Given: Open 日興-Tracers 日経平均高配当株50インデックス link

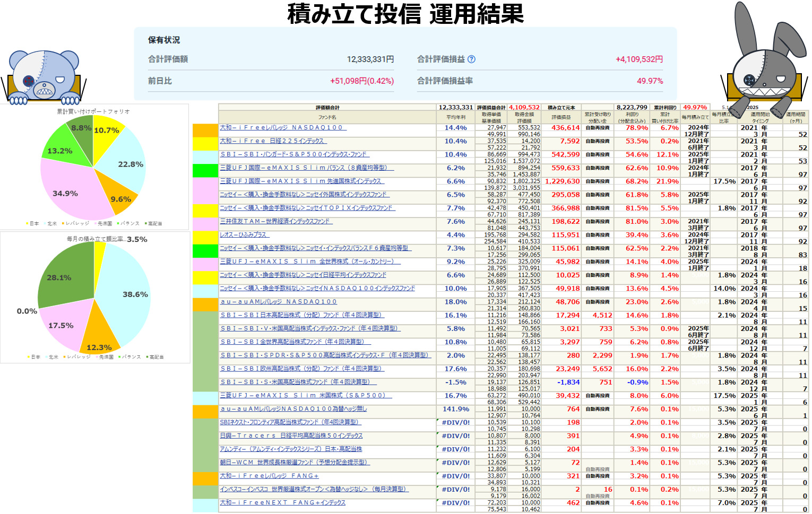Looking at the screenshot, I should (x=291, y=435).
